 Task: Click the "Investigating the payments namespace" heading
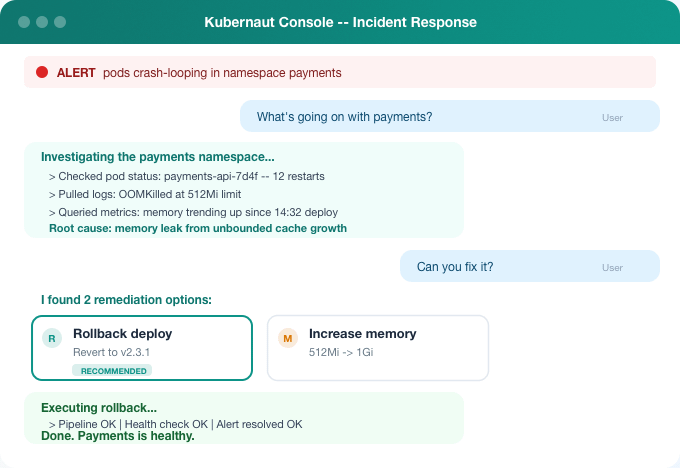(x=158, y=157)
